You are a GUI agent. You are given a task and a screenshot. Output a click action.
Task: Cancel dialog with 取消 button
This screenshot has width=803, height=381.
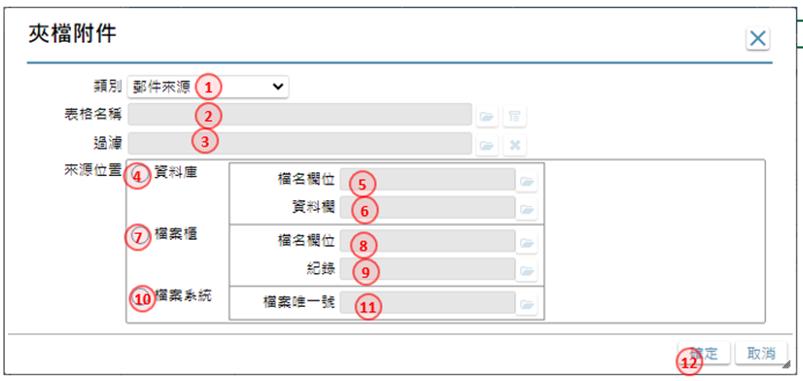761,353
